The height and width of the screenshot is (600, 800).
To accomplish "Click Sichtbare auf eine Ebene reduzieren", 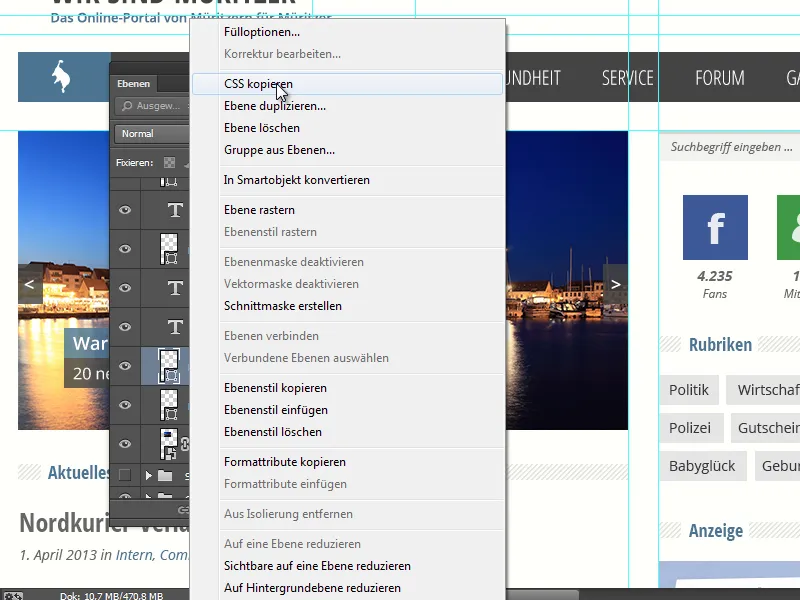I will (347, 566).
